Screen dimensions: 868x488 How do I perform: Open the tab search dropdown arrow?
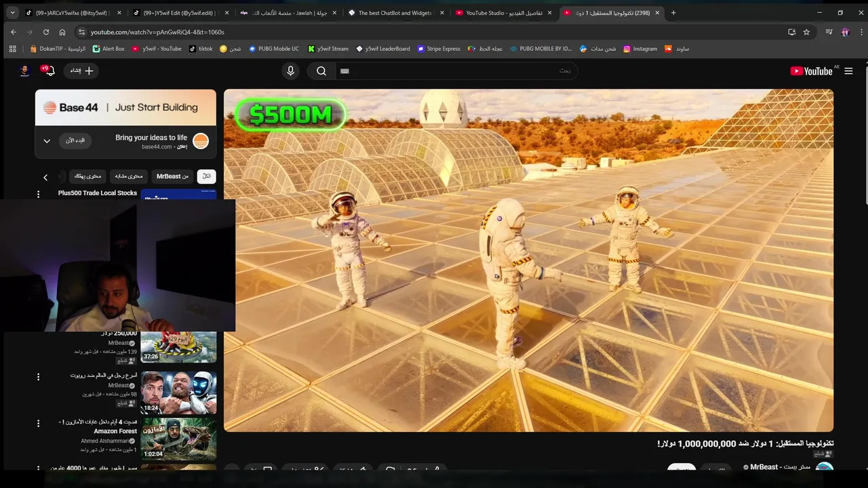pyautogui.click(x=12, y=12)
